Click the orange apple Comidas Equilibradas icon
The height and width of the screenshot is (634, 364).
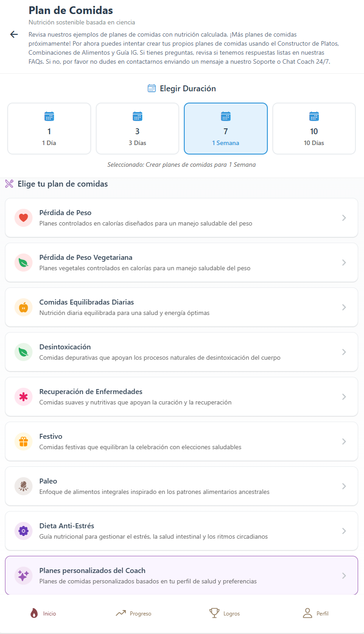pos(23,307)
